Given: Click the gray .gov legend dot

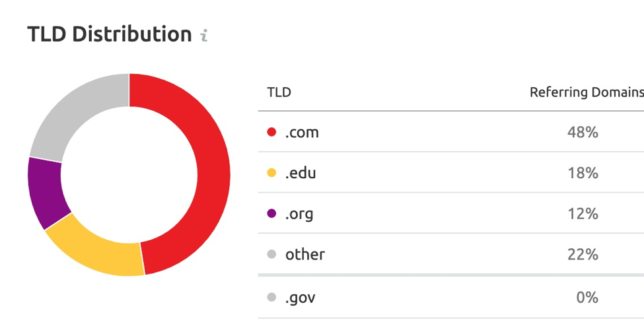Looking at the screenshot, I should coord(271,297).
